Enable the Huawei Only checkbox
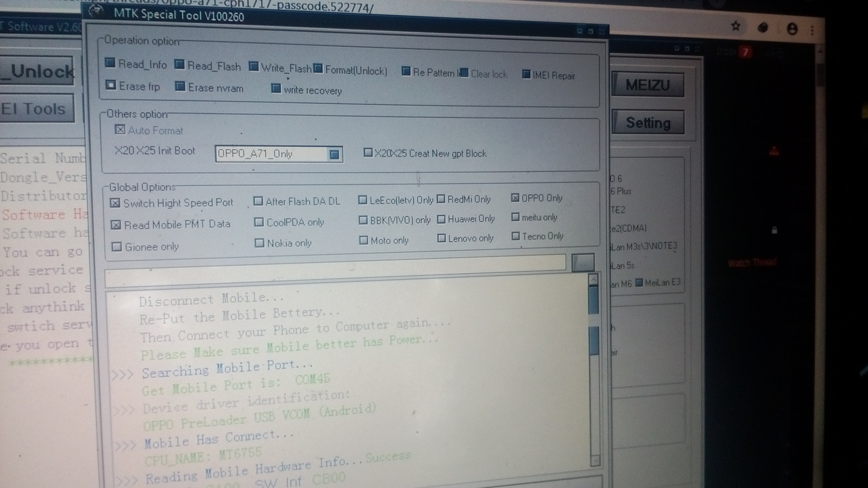868x488 pixels. click(441, 219)
